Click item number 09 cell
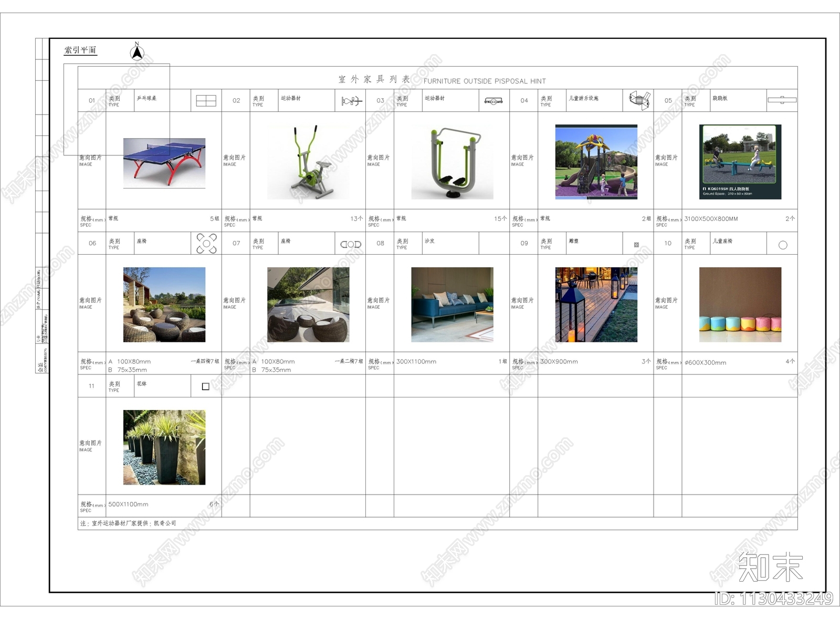840x619 pixels. [x=524, y=243]
